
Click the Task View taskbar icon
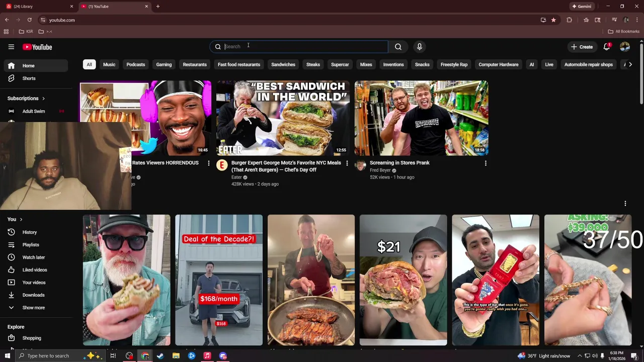click(x=113, y=356)
